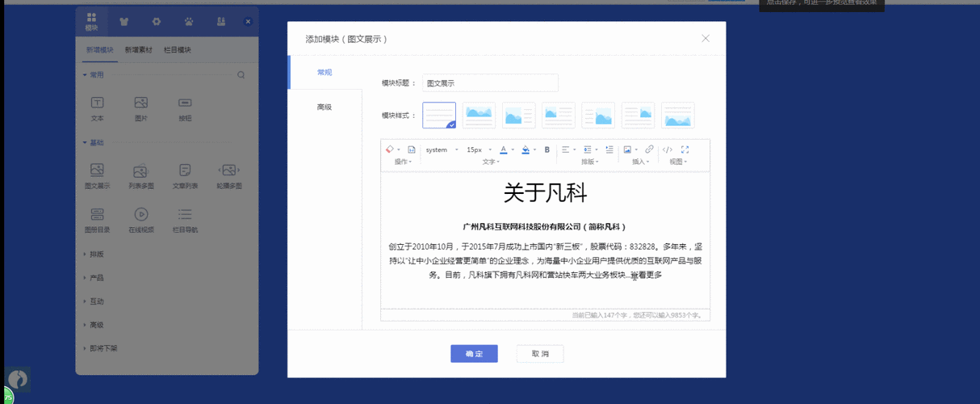980x404 pixels.
Task: Add the 图片 module
Action: click(141, 109)
